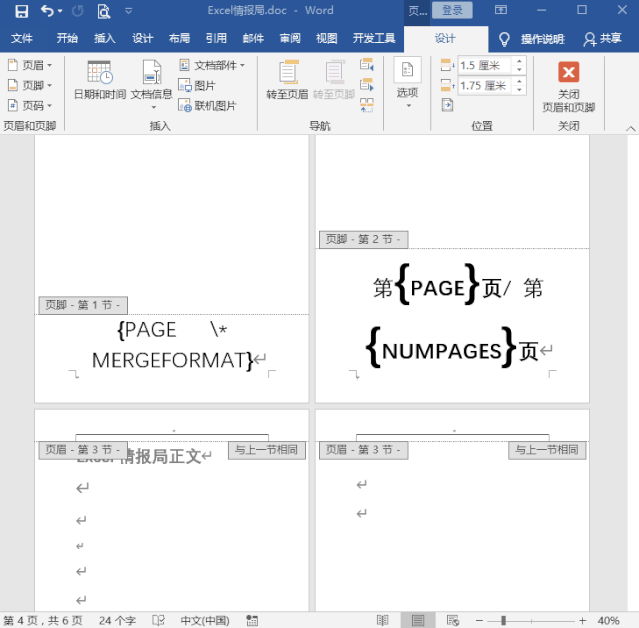Switch to the 引用 tab

pyautogui.click(x=216, y=38)
